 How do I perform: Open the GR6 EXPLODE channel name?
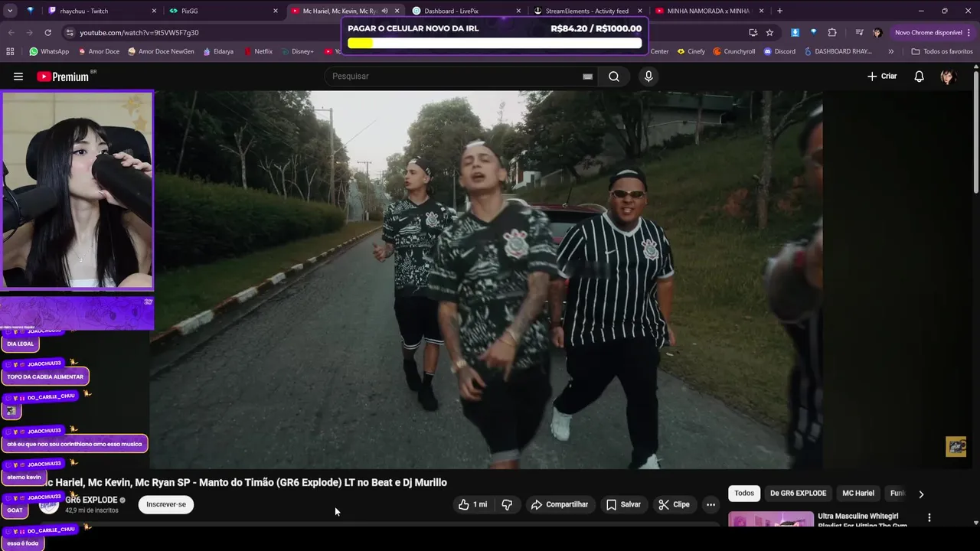91,500
